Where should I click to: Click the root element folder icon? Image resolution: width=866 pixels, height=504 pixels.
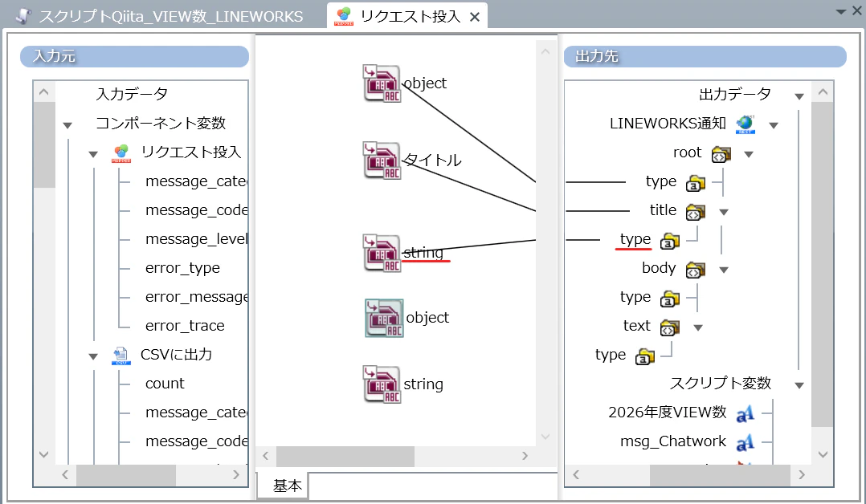point(721,154)
